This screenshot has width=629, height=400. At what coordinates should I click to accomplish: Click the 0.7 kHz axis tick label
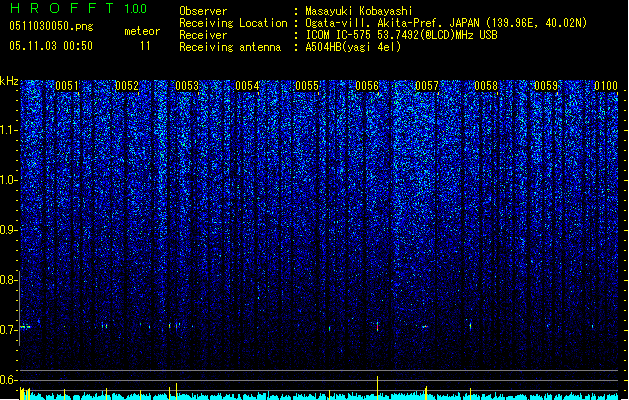[8, 330]
